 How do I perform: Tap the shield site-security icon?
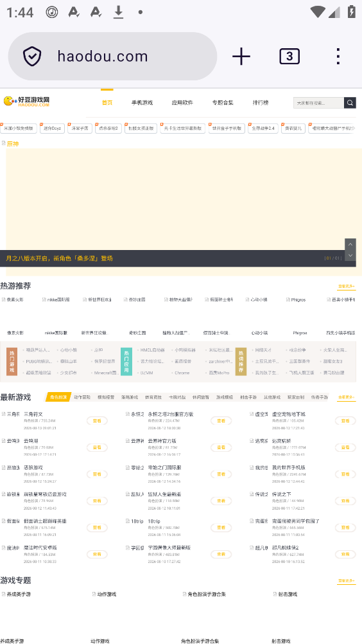tap(32, 57)
